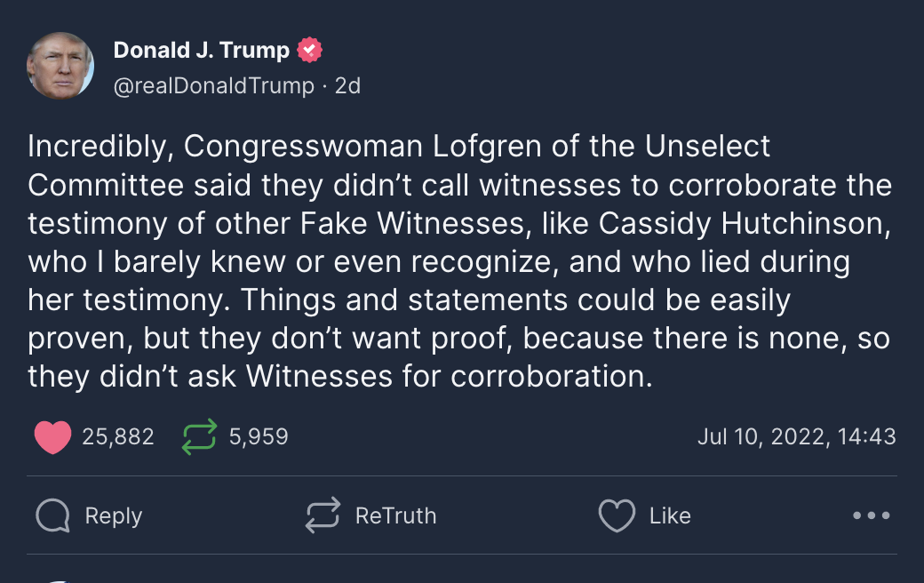The image size is (924, 583).
Task: Click the post body text to expand
Action: coord(459,261)
